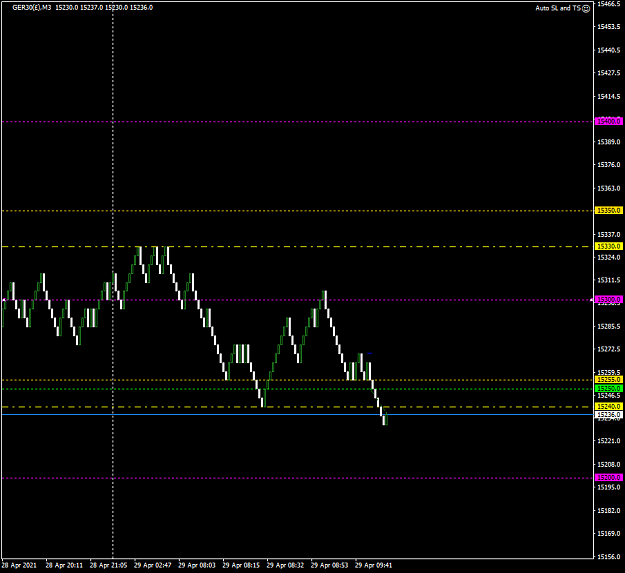
Task: Click the 15169.0 value on the price scale
Action: [x=608, y=533]
